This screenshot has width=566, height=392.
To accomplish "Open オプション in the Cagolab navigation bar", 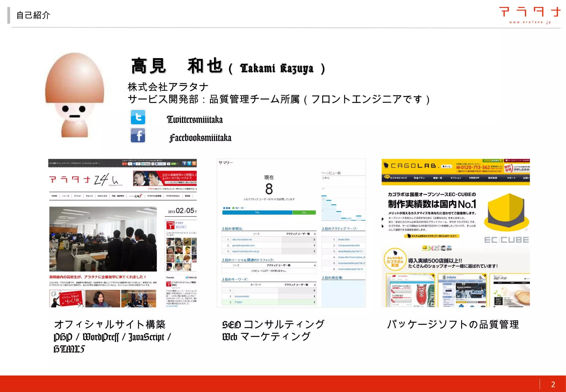I will click(456, 178).
